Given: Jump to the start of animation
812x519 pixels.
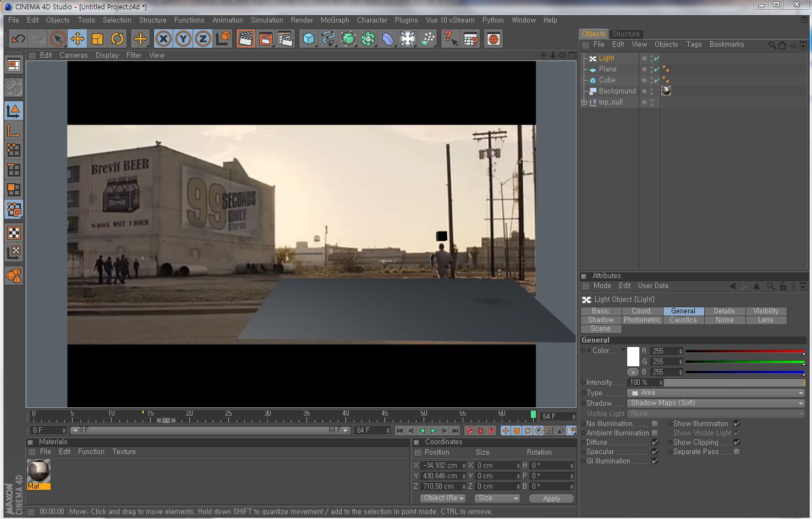Looking at the screenshot, I should [x=400, y=430].
